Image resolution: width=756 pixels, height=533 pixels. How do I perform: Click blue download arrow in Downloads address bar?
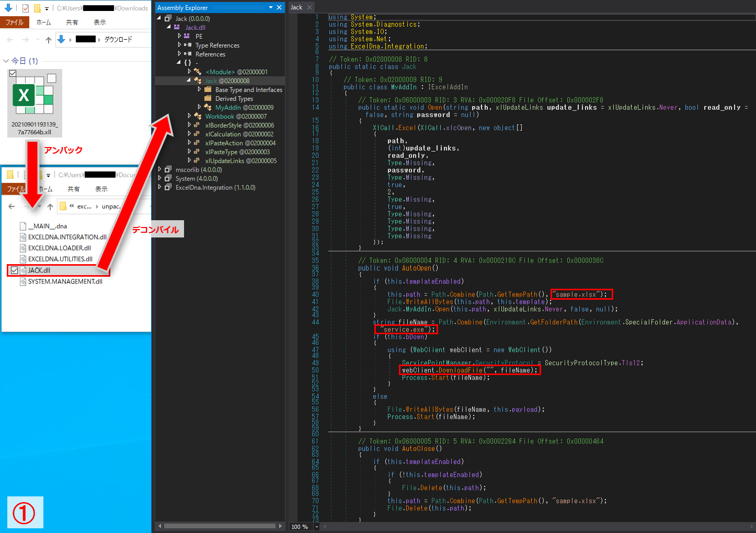[x=61, y=39]
